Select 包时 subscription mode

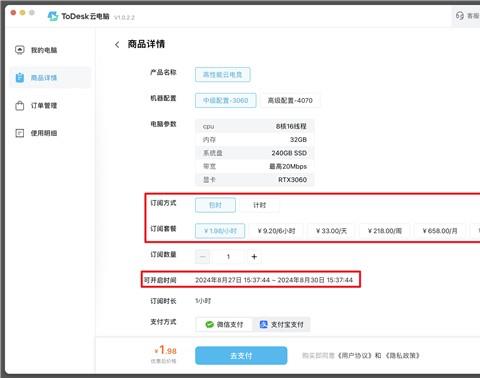click(x=215, y=205)
